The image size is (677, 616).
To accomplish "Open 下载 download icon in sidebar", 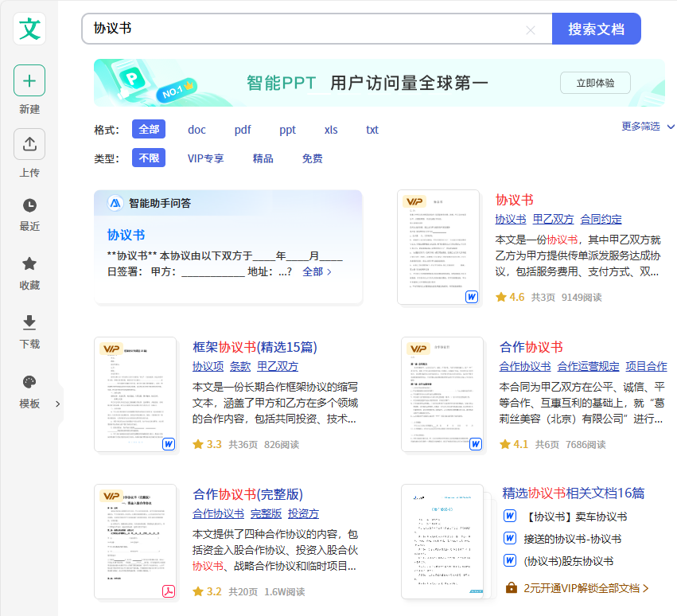I will tap(29, 322).
